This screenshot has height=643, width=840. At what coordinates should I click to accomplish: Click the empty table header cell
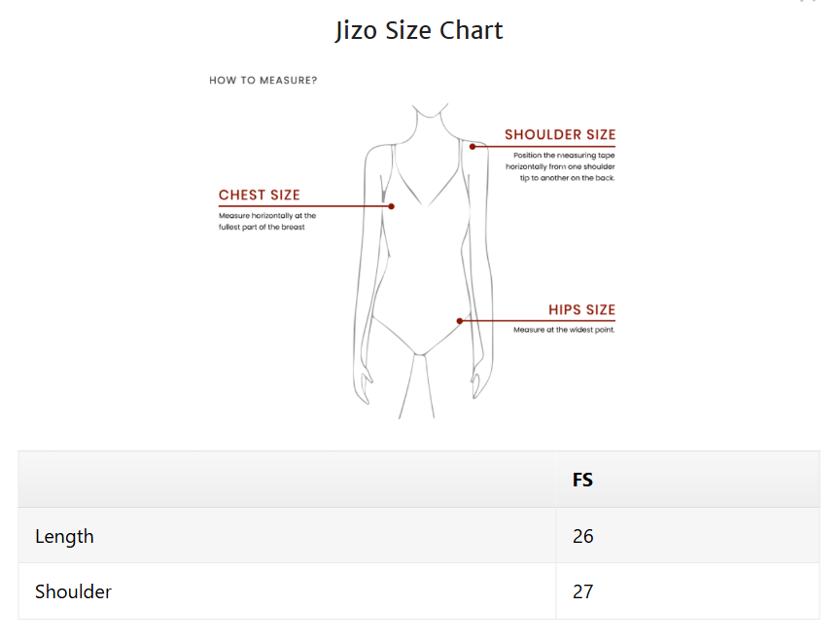coord(287,480)
